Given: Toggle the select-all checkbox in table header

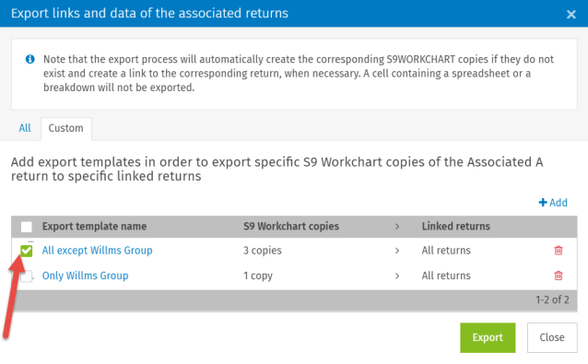Looking at the screenshot, I should point(26,227).
